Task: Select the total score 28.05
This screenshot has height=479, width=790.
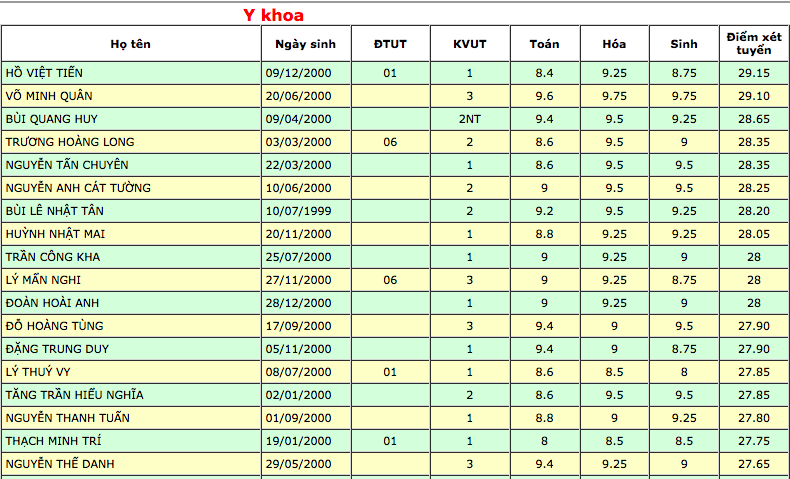Action: (753, 234)
